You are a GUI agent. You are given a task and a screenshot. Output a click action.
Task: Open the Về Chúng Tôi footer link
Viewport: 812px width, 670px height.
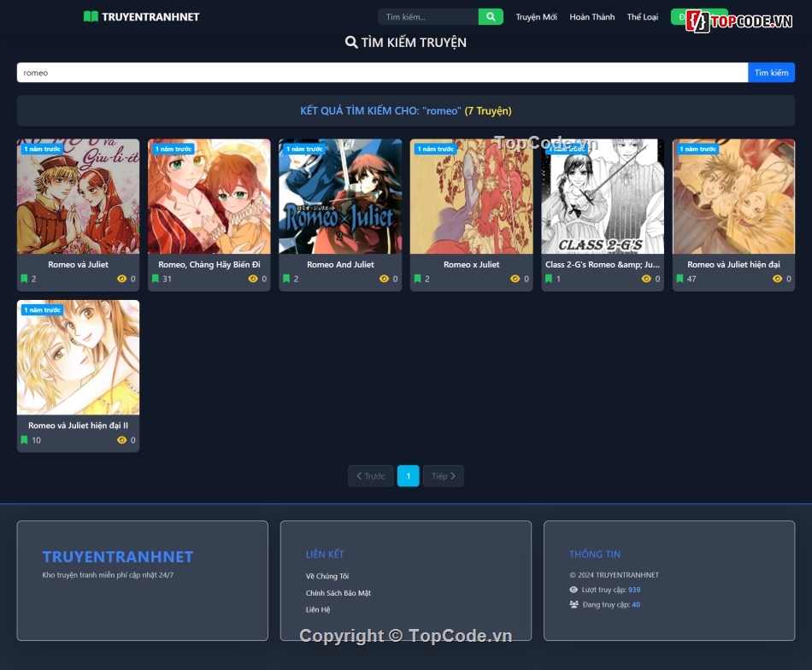327,576
